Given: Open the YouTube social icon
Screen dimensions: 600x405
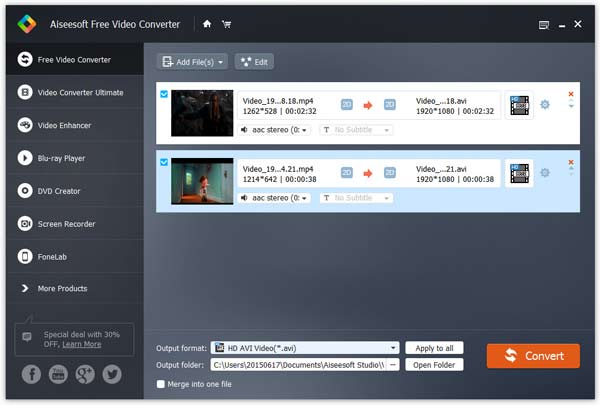Looking at the screenshot, I should 58,374.
